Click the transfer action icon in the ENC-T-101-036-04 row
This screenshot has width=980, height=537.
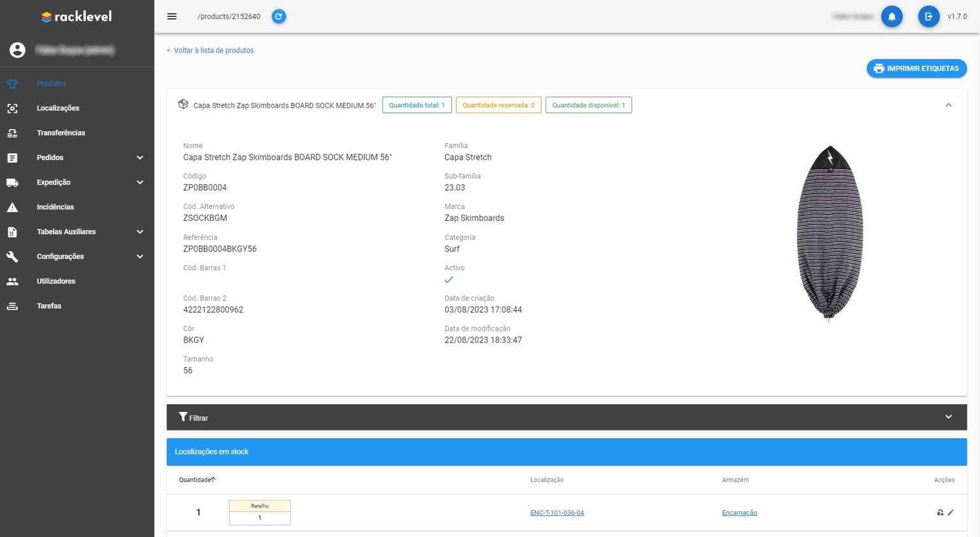940,512
